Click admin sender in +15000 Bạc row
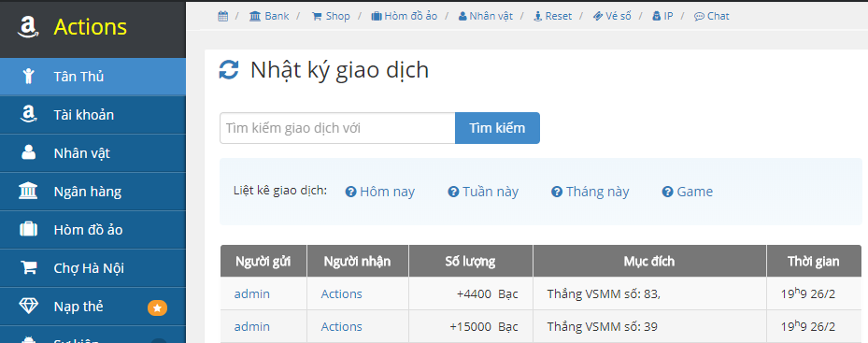 point(252,326)
